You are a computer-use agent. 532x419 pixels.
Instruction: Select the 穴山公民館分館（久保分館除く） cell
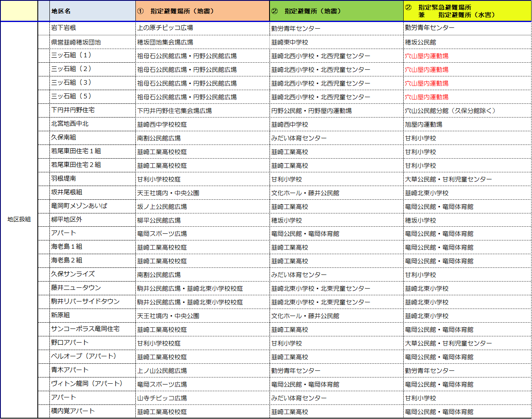[467, 110]
